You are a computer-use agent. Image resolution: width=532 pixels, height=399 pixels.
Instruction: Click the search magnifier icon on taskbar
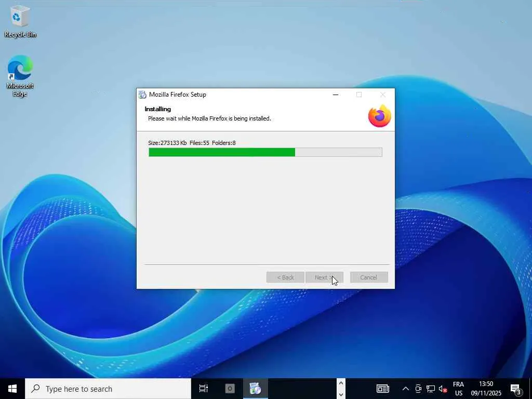[36, 389]
